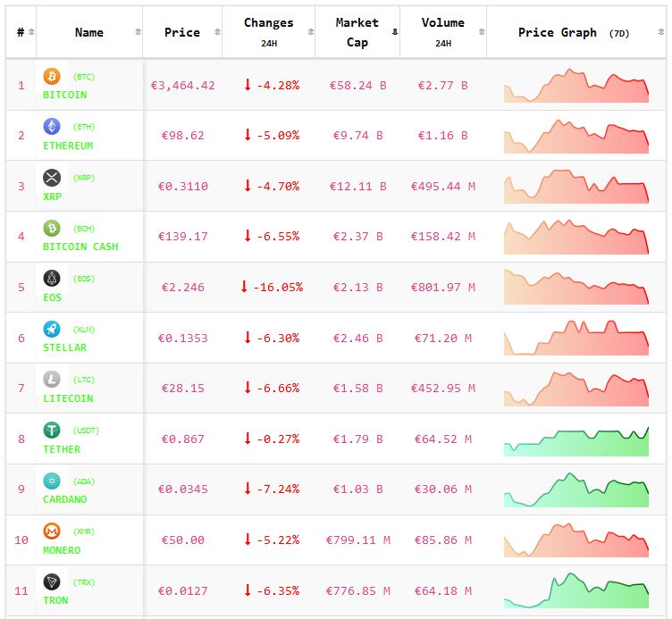This screenshot has height=619, width=672.
Task: Click the Monero orange logo icon
Action: tap(52, 531)
